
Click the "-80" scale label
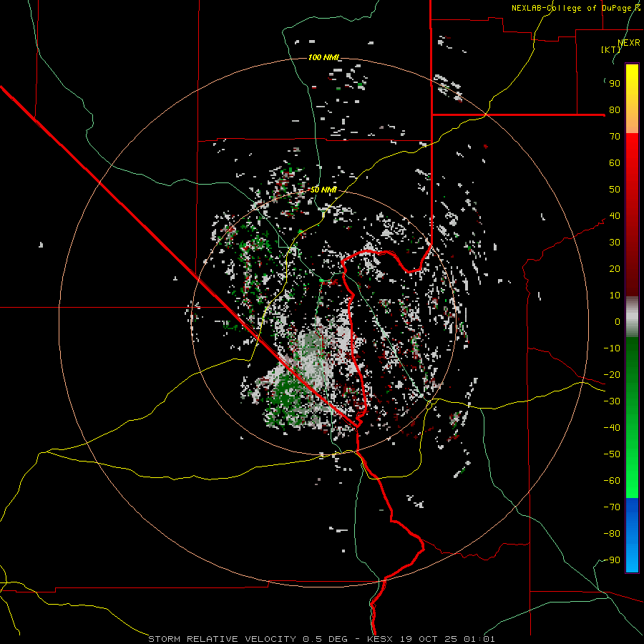pyautogui.click(x=612, y=534)
